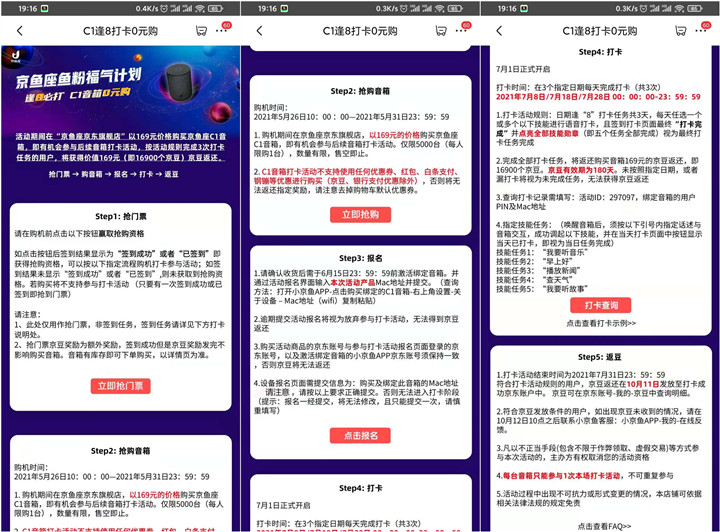
Task: Tap the 19:16 clock on the Step3 screen
Action: (x=267, y=8)
